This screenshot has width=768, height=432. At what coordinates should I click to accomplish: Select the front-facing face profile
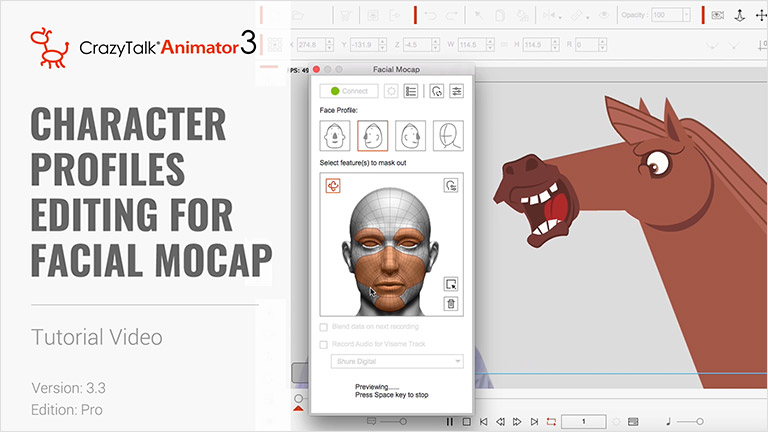click(x=335, y=136)
